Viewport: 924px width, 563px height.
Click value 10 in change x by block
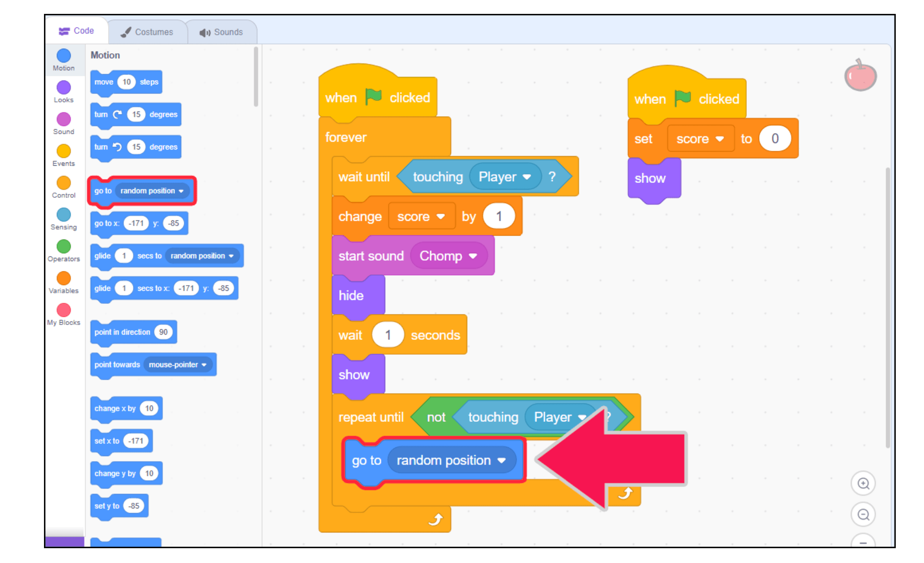coord(149,408)
